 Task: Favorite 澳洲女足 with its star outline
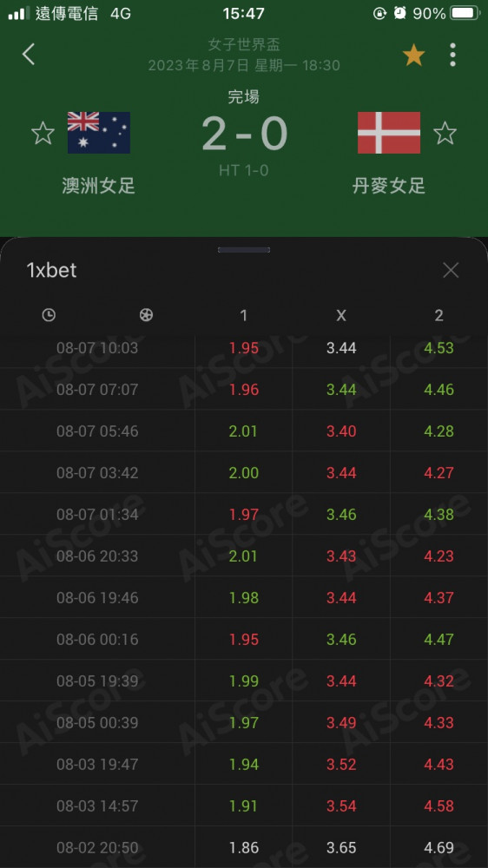43,134
